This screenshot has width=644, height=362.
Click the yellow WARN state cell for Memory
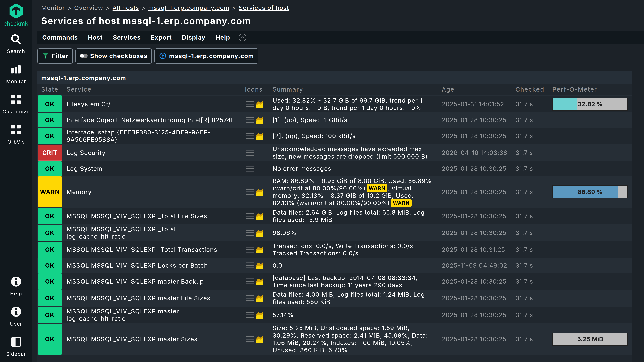coord(50,192)
